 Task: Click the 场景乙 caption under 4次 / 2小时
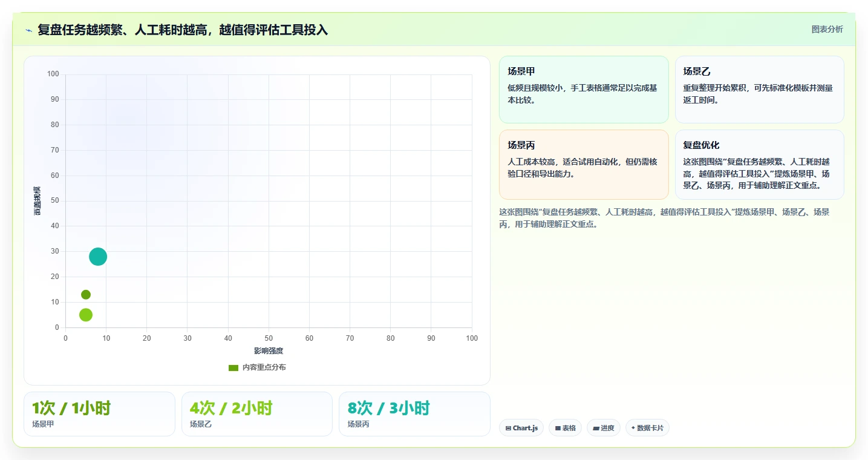point(201,424)
